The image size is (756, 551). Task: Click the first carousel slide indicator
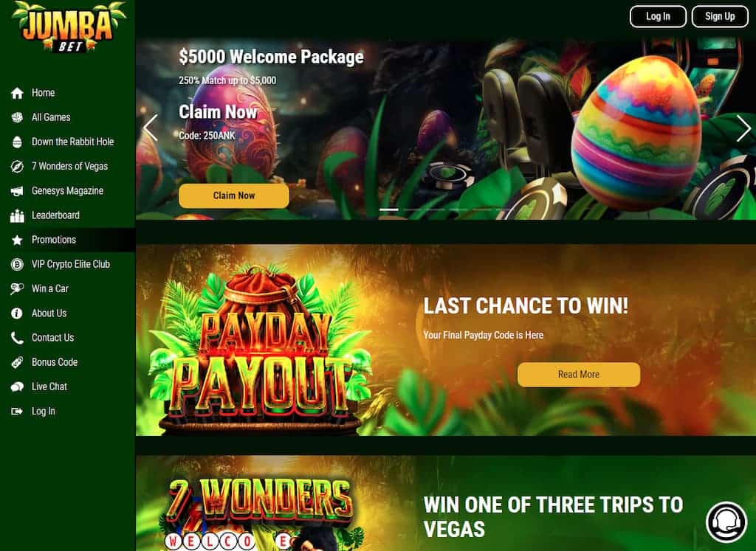(x=389, y=209)
